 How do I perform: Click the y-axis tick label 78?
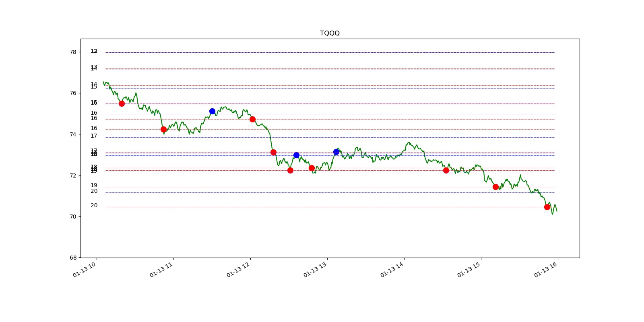73,52
